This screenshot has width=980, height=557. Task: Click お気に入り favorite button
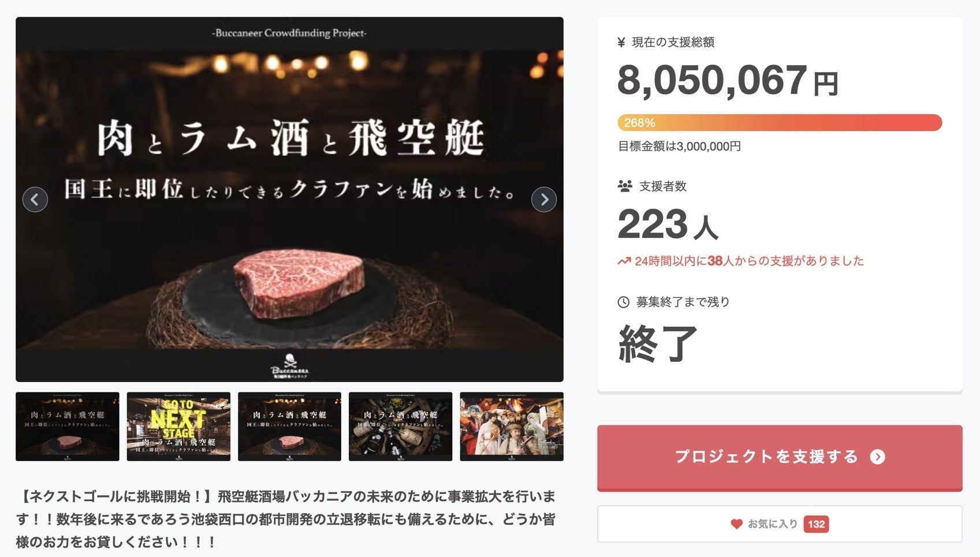coord(780,524)
